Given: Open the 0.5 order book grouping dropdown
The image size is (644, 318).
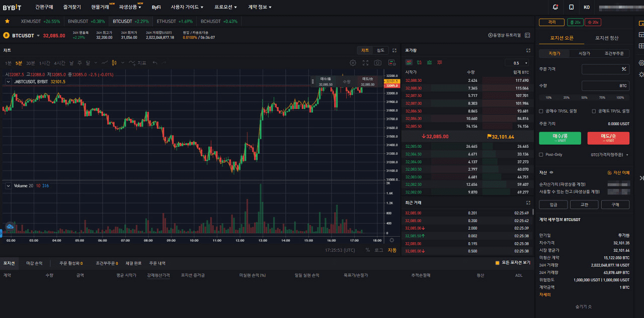Looking at the screenshot, I should tap(517, 63).
